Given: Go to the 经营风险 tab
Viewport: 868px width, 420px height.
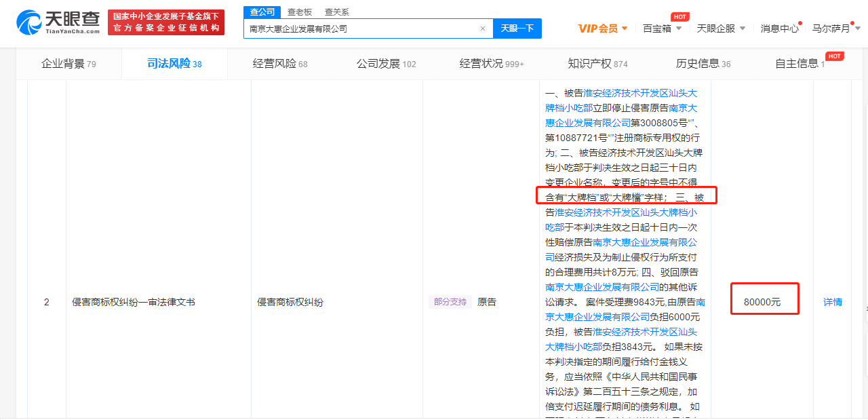Looking at the screenshot, I should point(279,64).
